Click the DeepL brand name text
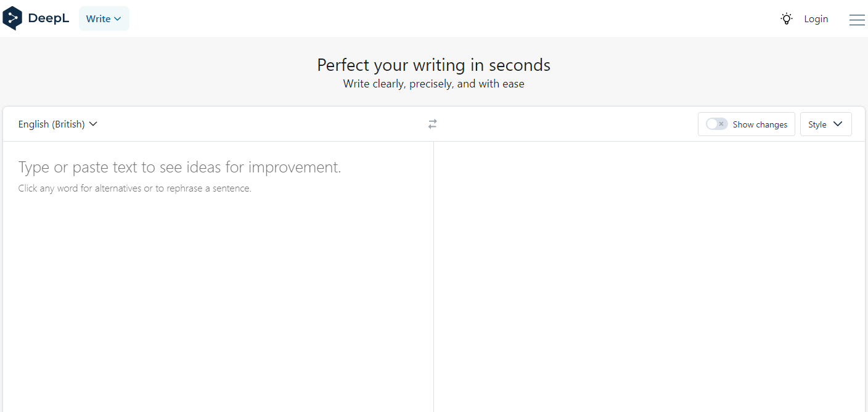 tap(49, 18)
